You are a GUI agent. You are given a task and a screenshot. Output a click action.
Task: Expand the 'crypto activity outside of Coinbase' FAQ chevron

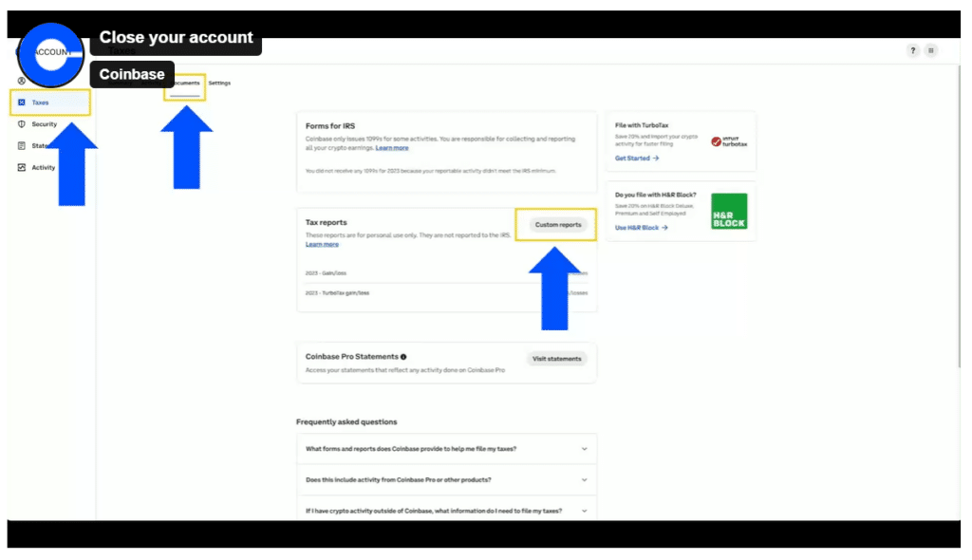pos(584,511)
